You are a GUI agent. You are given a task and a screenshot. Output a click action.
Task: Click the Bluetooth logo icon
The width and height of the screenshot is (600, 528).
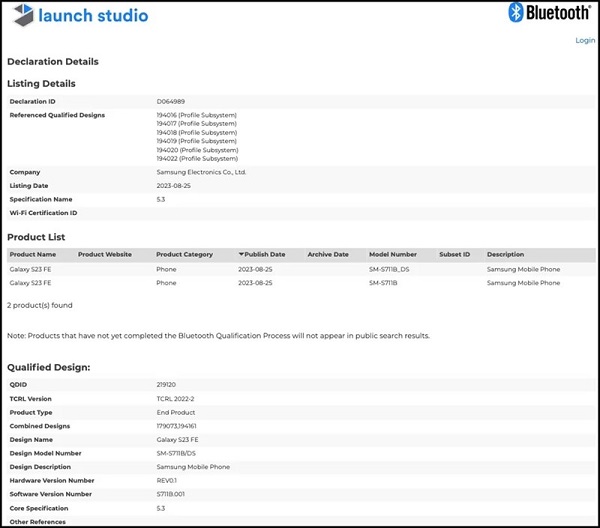(x=516, y=13)
